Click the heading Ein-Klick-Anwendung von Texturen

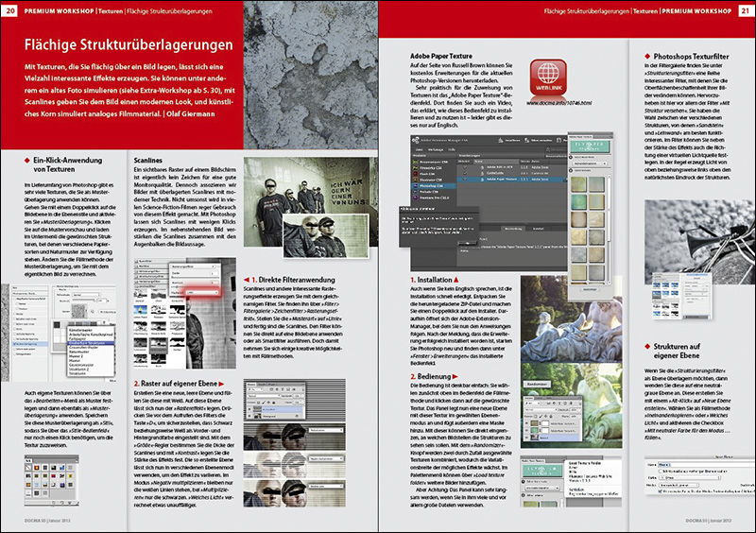pyautogui.click(x=67, y=164)
